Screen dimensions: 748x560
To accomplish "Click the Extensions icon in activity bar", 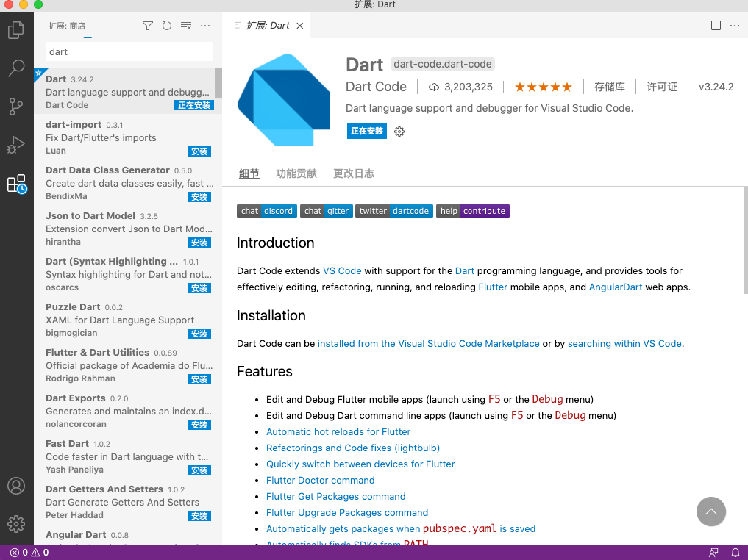I will 16,184.
